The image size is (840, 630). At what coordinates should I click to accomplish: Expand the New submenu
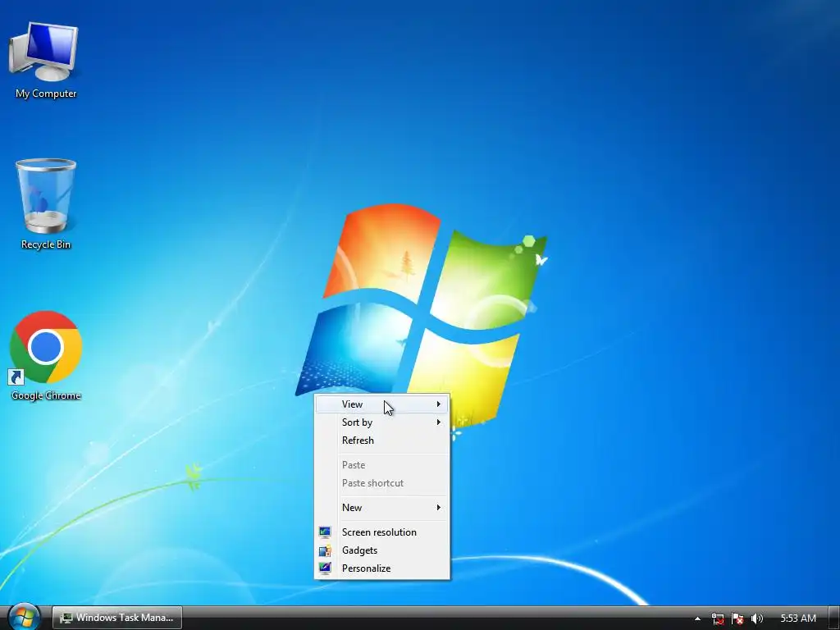coord(382,508)
